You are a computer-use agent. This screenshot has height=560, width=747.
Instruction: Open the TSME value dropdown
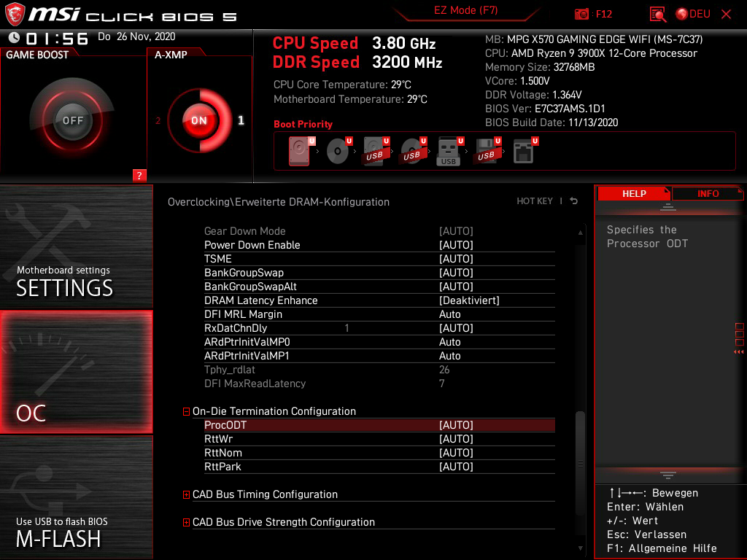point(456,259)
